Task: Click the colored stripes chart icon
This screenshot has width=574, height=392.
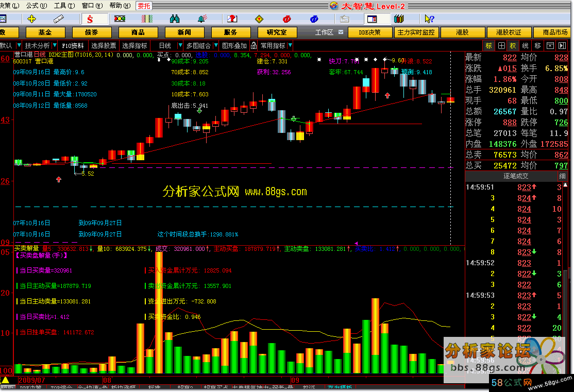Action: pos(147,19)
